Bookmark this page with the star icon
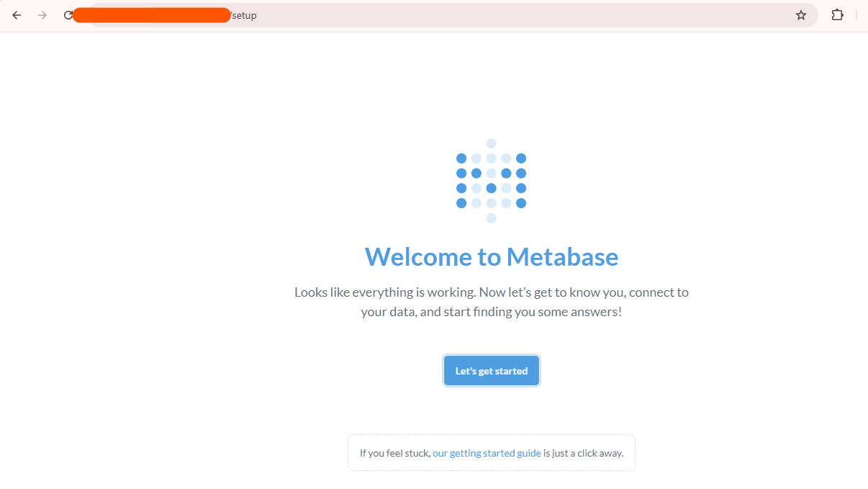The width and height of the screenshot is (868, 489). click(801, 15)
